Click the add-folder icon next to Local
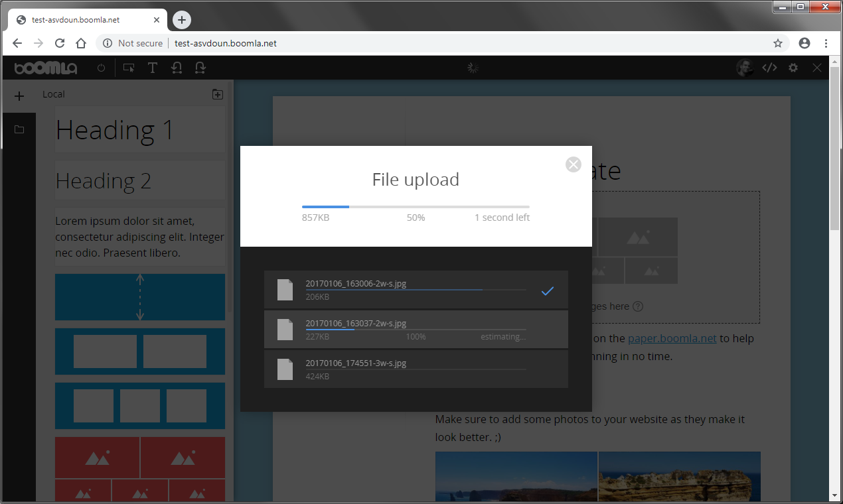 pos(217,94)
